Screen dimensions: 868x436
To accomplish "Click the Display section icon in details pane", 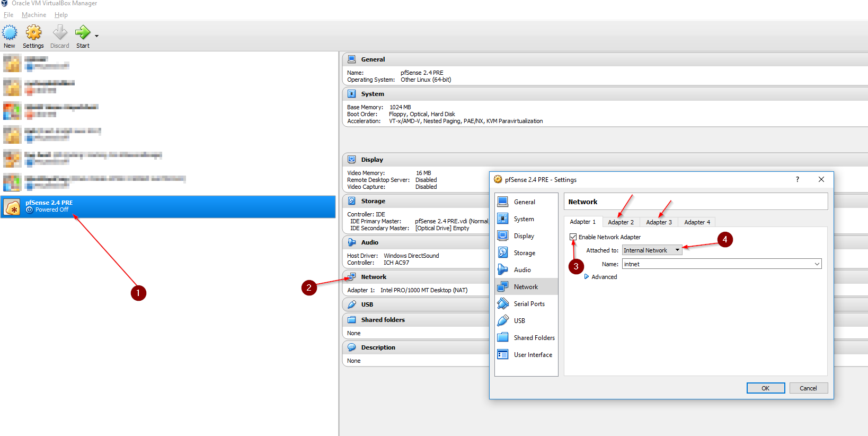I will pyautogui.click(x=351, y=160).
